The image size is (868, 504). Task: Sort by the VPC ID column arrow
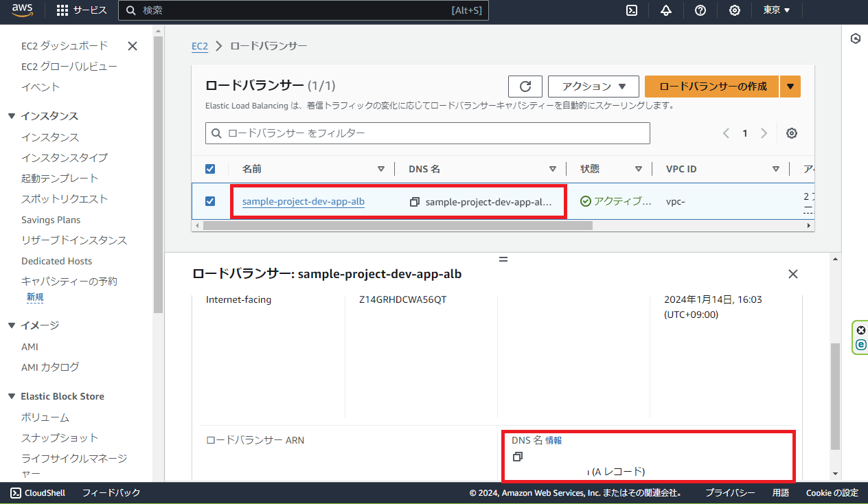(776, 169)
